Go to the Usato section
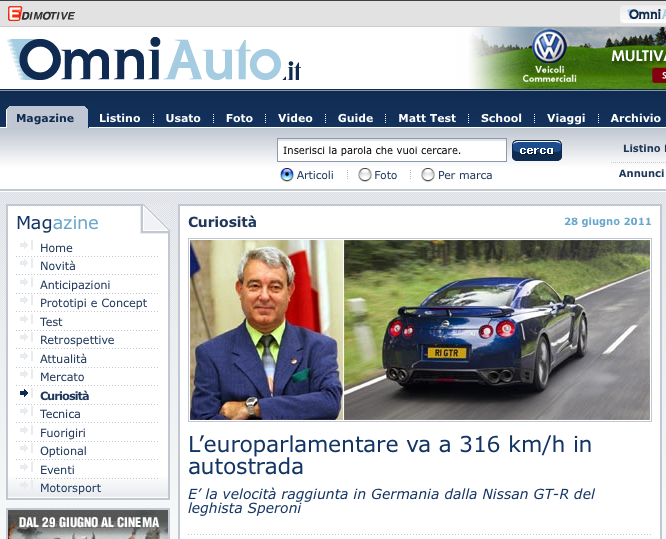The height and width of the screenshot is (539, 666). point(183,118)
